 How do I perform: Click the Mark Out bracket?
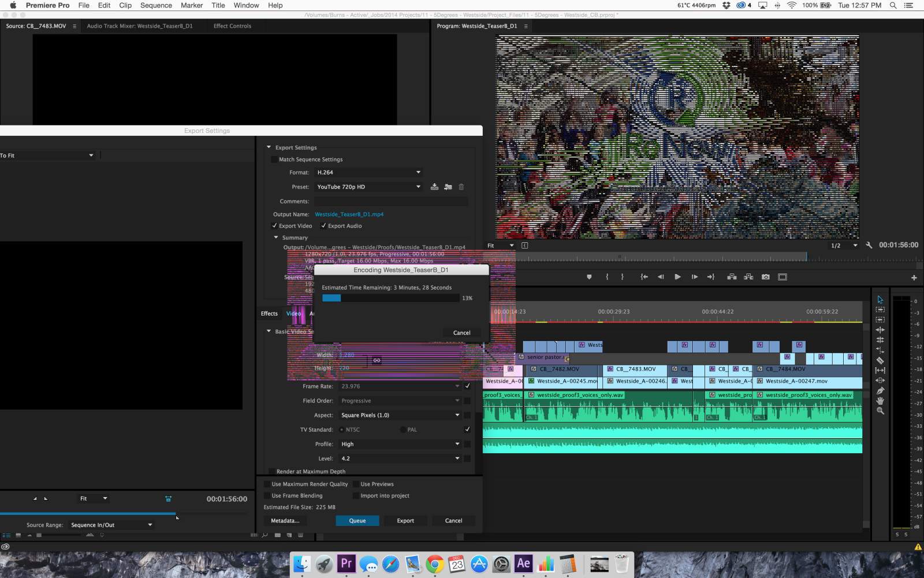(622, 277)
